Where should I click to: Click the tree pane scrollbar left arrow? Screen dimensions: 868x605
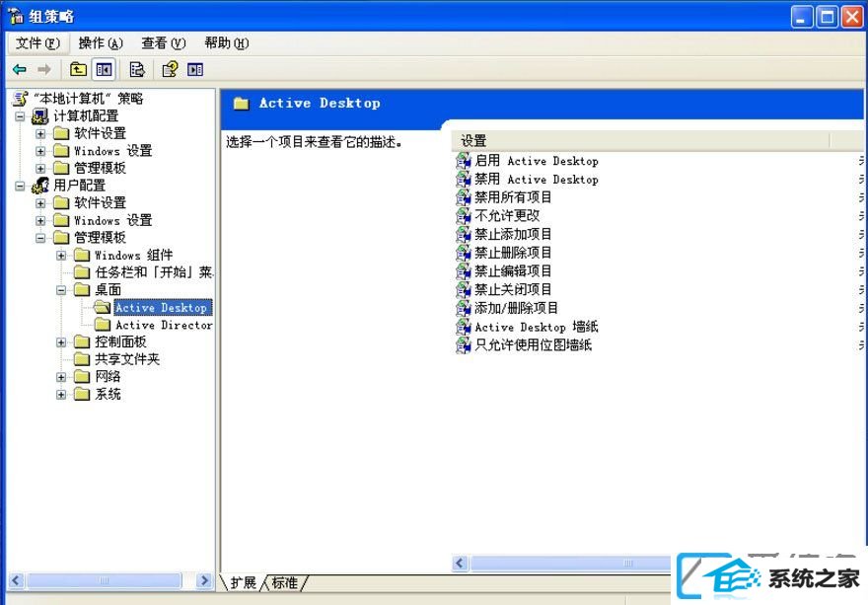click(16, 580)
